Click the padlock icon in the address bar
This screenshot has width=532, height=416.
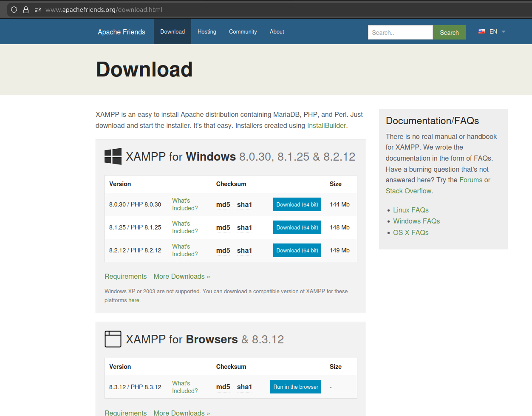(x=25, y=9)
